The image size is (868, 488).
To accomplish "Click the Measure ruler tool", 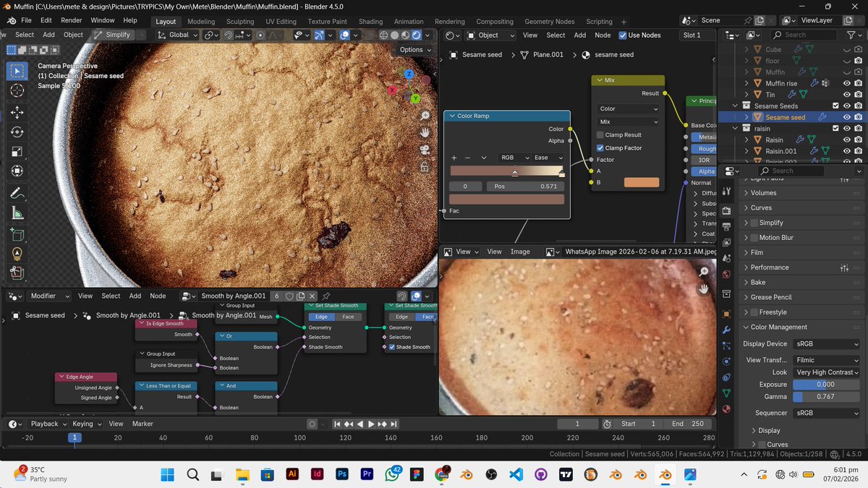I will [x=17, y=213].
